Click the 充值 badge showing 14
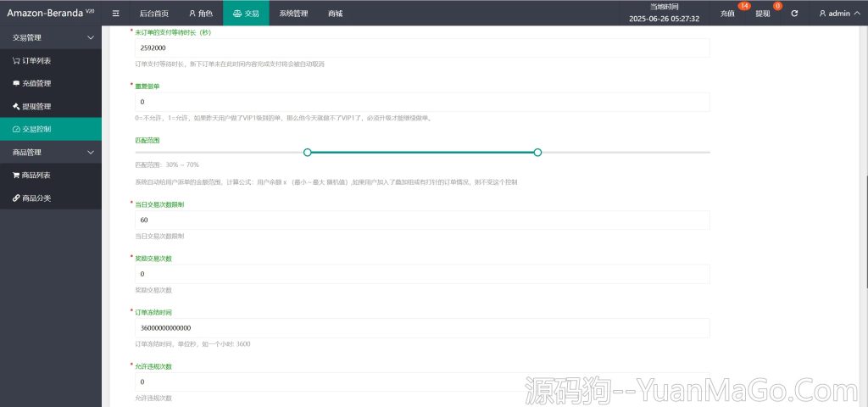 pos(744,6)
